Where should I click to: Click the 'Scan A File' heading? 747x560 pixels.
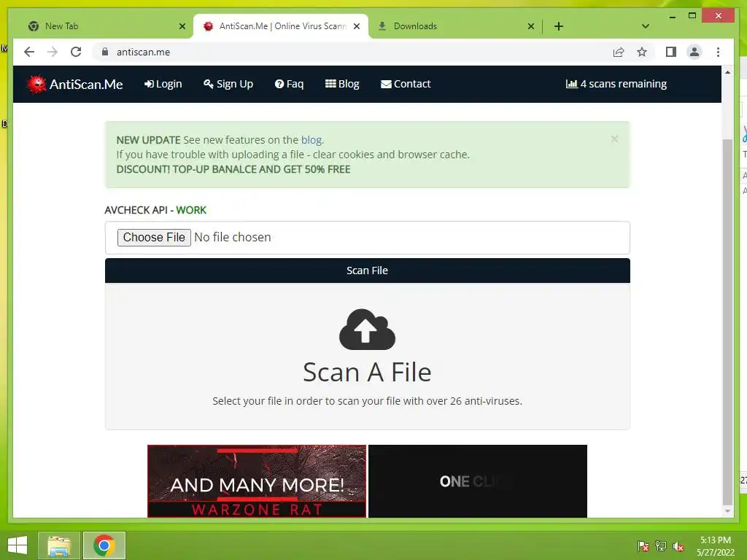click(368, 372)
